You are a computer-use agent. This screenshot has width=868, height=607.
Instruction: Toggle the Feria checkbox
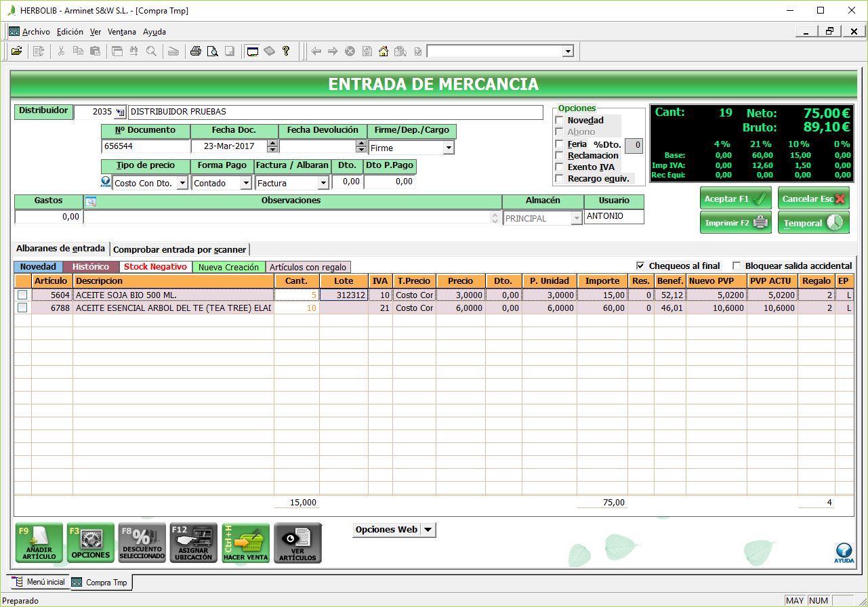pos(559,144)
